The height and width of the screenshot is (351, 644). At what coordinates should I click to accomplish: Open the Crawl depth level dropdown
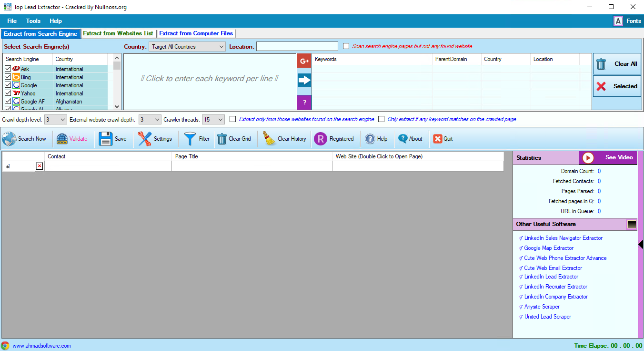point(56,120)
